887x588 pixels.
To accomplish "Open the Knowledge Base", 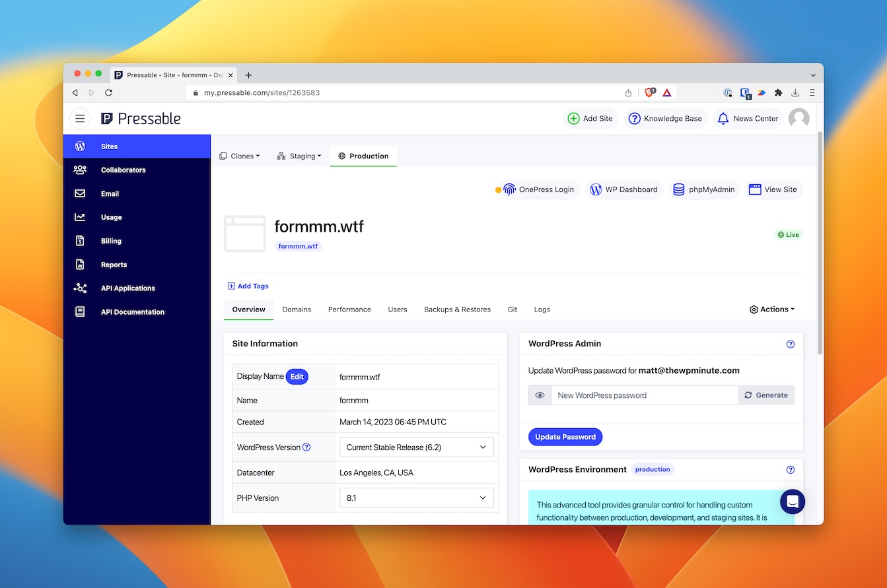I will 665,119.
